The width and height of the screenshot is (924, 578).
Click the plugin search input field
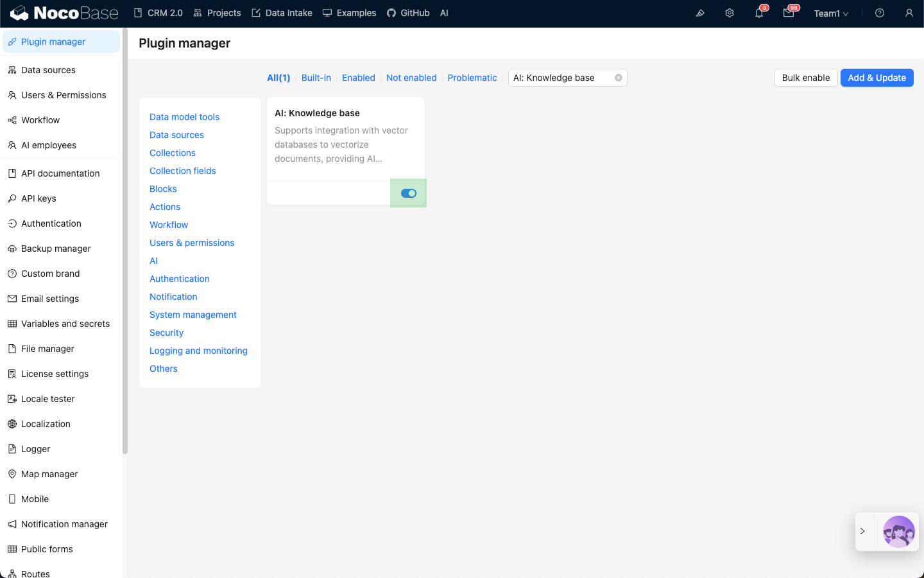[x=560, y=78]
